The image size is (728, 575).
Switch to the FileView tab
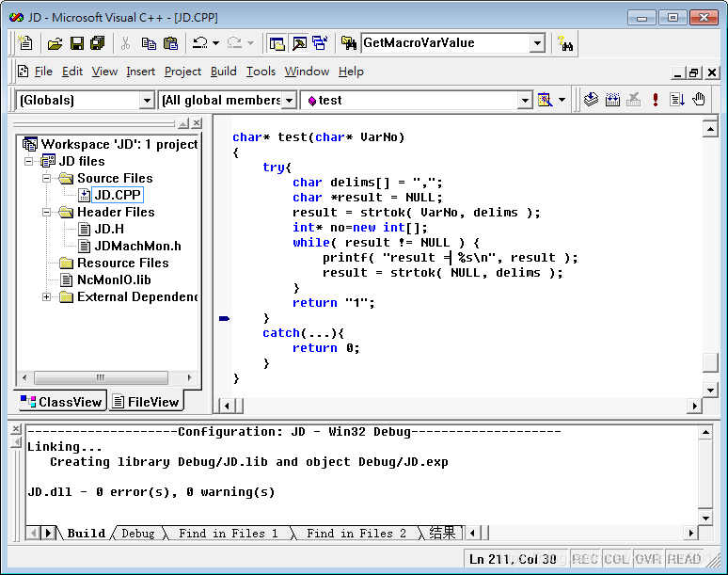(146, 402)
